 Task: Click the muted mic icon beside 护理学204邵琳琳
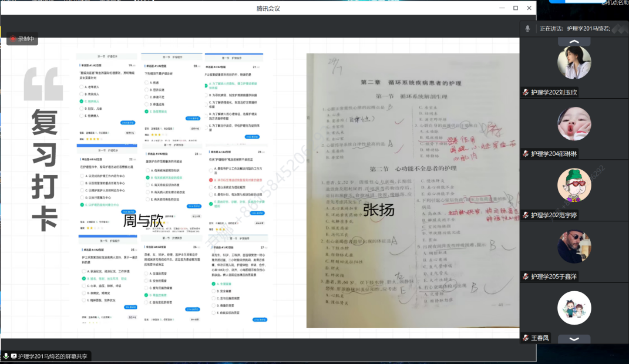526,154
